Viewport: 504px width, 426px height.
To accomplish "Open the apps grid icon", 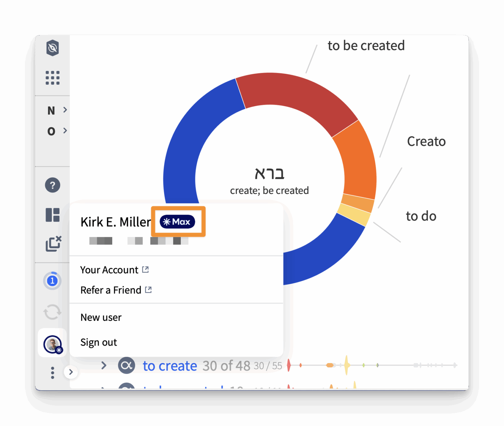I will 52,78.
